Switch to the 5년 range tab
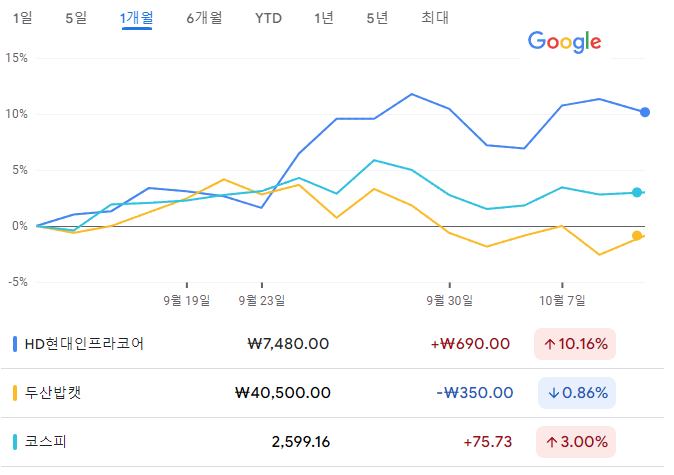Screen dimensions: 674x475 377,18
